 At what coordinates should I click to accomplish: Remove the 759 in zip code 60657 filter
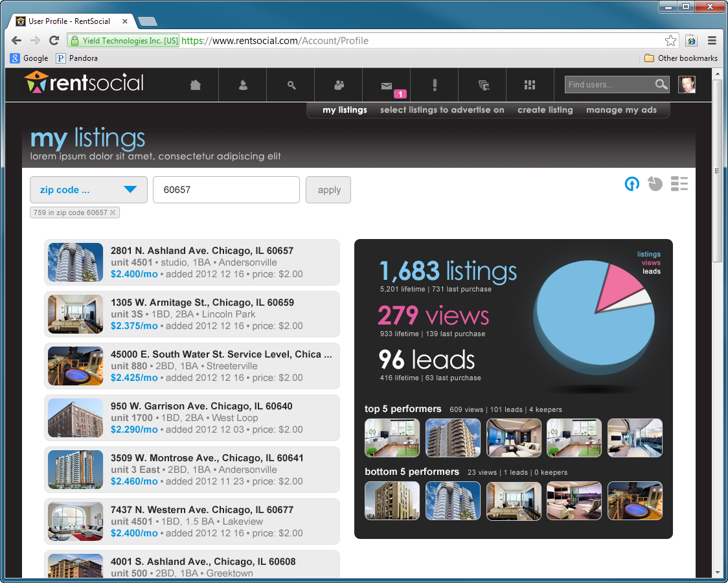pyautogui.click(x=112, y=212)
